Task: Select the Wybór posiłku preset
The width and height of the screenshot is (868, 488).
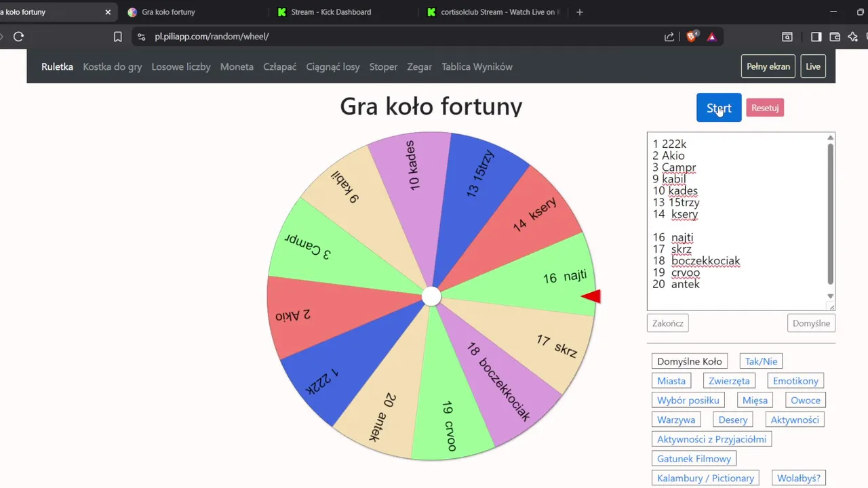Action: coord(688,400)
